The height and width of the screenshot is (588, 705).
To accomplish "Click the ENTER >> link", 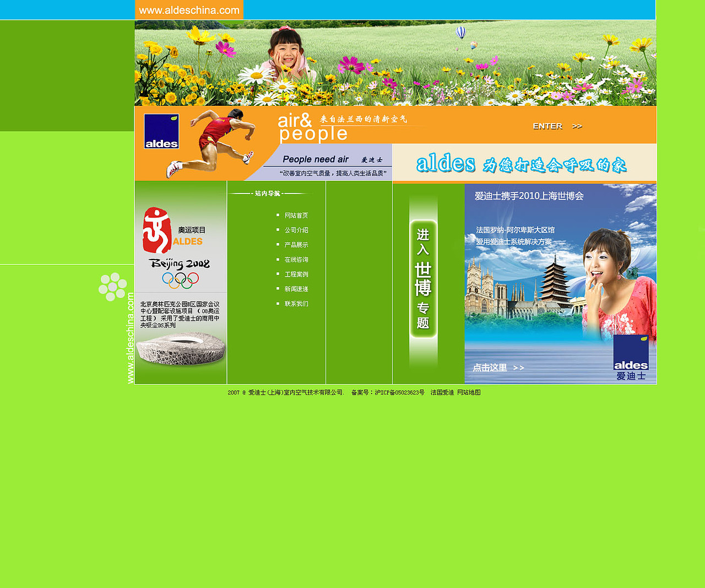I will [x=557, y=126].
